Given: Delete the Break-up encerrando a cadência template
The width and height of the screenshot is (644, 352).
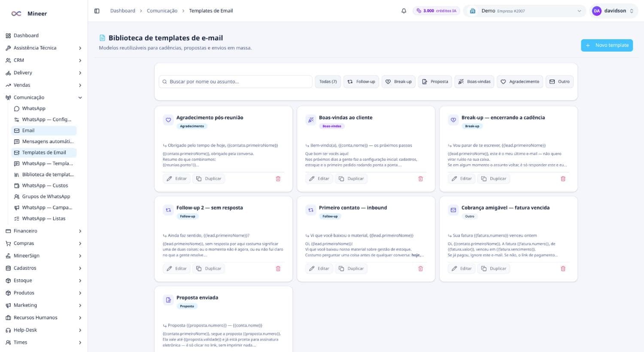Looking at the screenshot, I should pos(563,179).
